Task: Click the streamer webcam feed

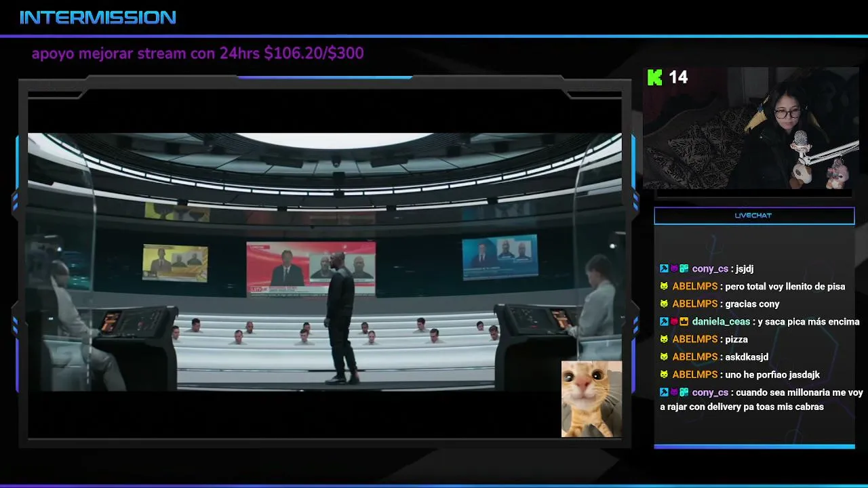Action: point(751,128)
